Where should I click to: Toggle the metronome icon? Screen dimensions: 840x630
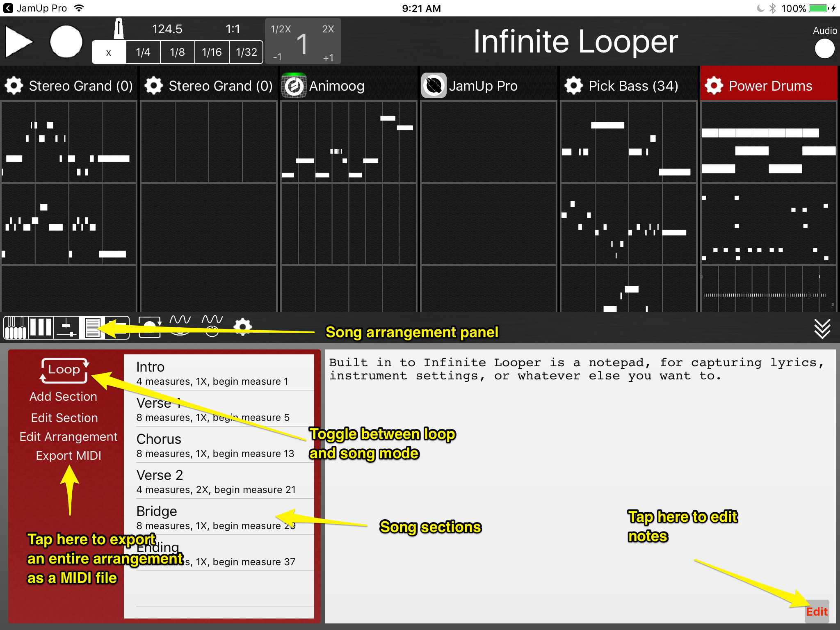[x=119, y=29]
